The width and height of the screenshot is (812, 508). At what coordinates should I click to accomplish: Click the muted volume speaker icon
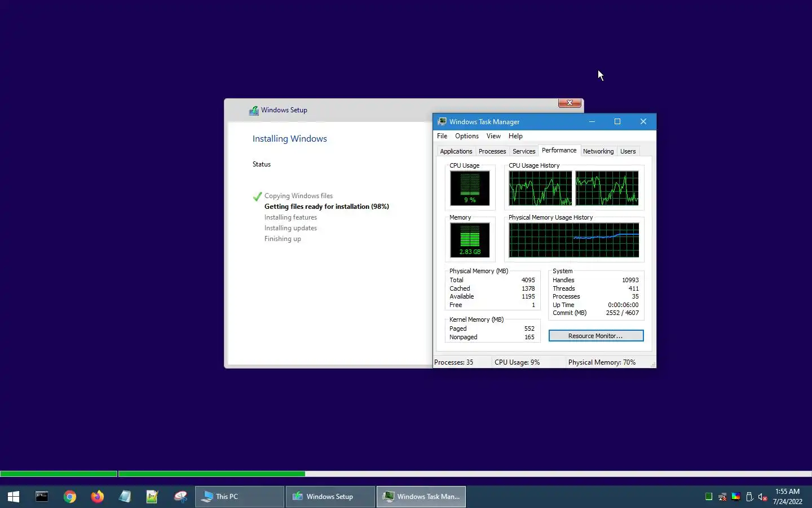(x=763, y=497)
